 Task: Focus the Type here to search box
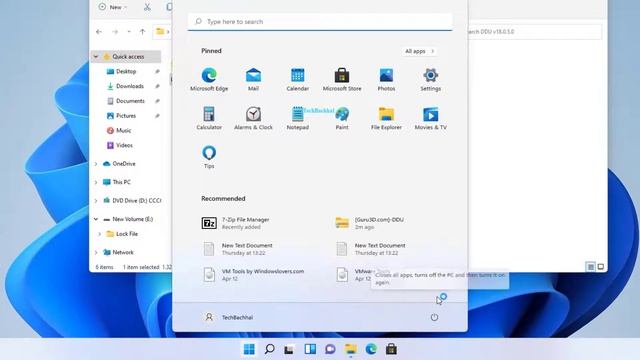tap(320, 22)
